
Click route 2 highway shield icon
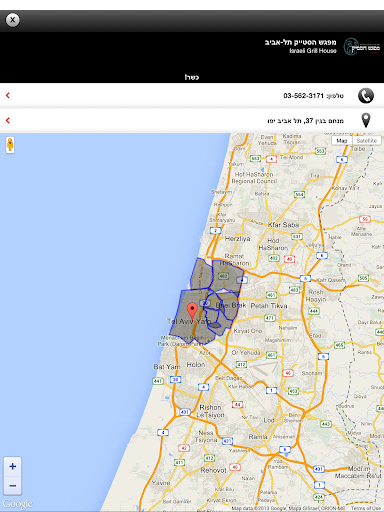pos(215,230)
